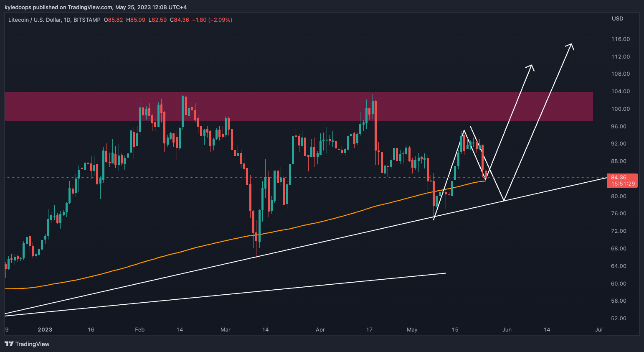Screen dimensions: 644x352
Task: Click the Jul label on the time axis
Action: 599,329
